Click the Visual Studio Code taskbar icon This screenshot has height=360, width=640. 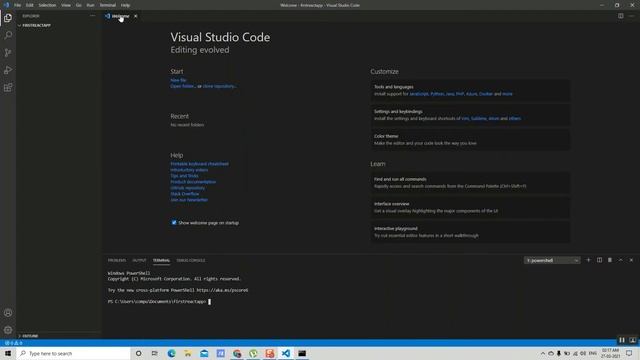pyautogui.click(x=286, y=353)
